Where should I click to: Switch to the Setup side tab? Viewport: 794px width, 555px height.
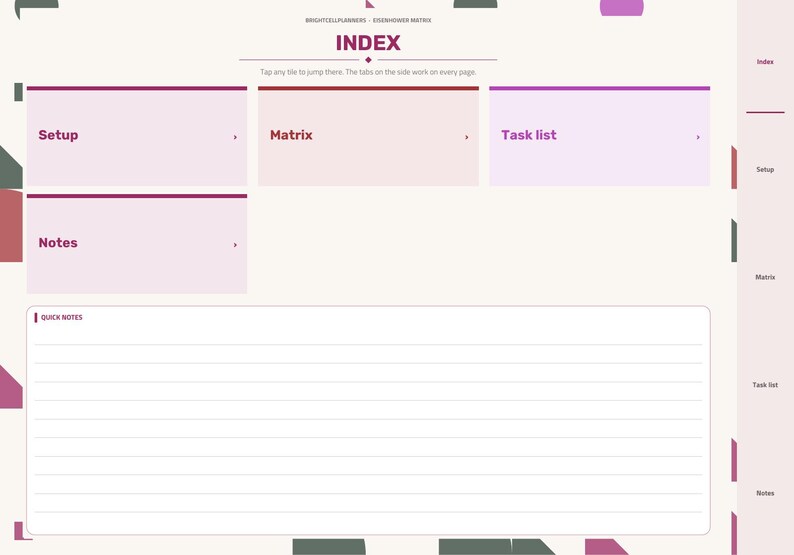coord(765,170)
